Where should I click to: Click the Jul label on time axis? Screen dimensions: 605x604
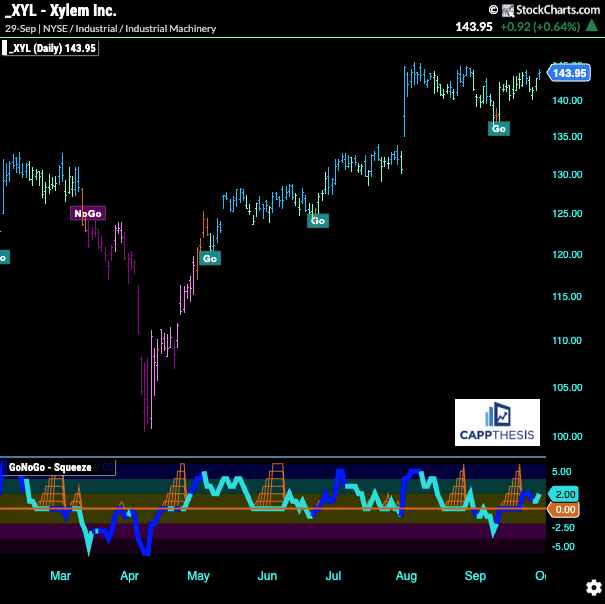coord(333,576)
